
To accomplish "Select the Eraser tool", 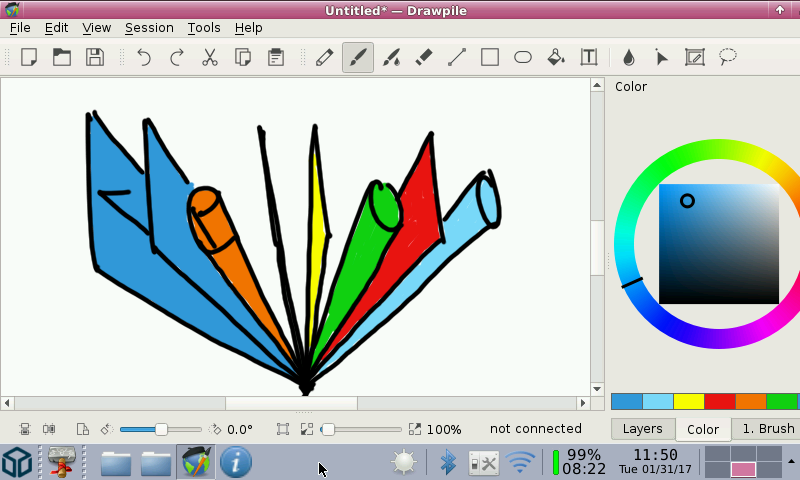I will click(423, 57).
